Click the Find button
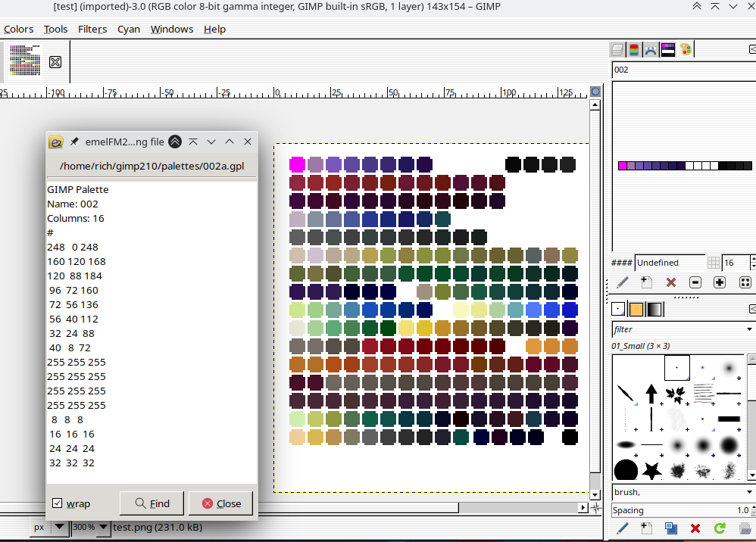The image size is (756, 542). 152,503
